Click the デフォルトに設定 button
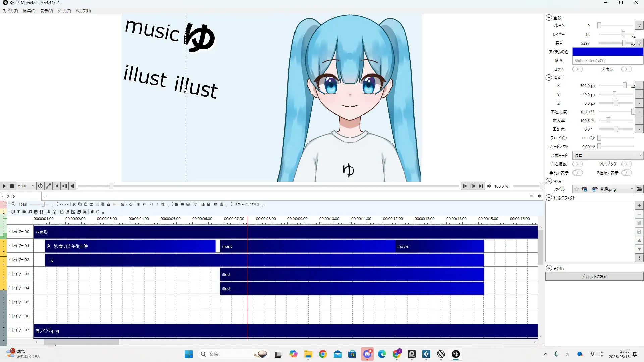 [594, 276]
